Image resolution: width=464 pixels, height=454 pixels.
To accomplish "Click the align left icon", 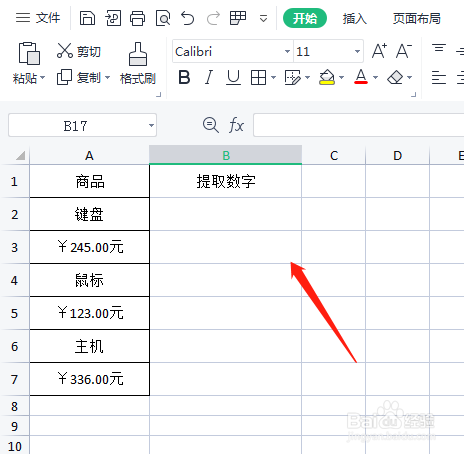I will click(x=439, y=78).
